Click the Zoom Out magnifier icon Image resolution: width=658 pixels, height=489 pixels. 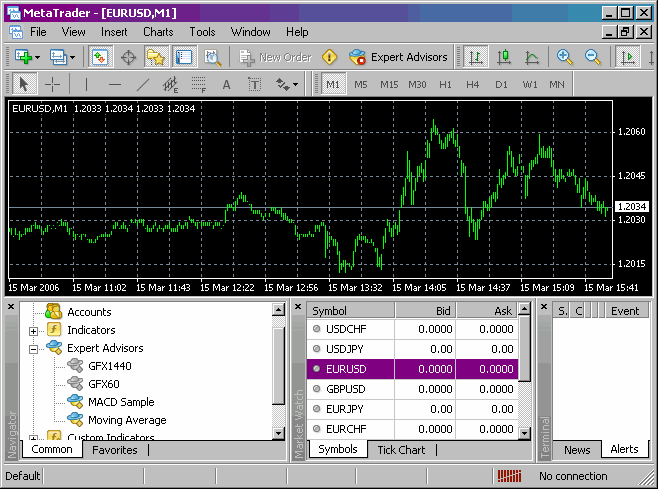point(593,57)
